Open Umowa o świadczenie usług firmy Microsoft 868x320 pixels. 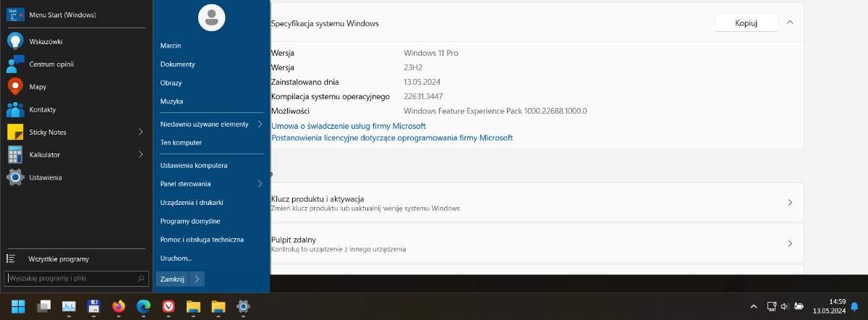coord(349,126)
